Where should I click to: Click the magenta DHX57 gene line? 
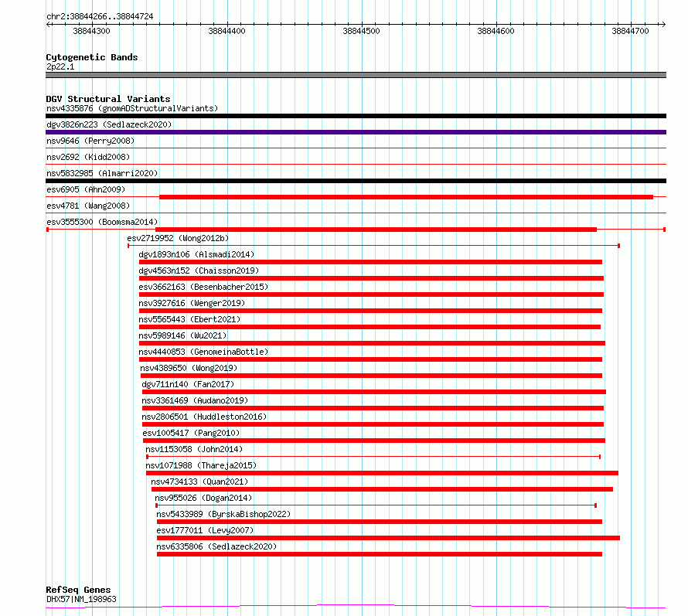[356, 607]
